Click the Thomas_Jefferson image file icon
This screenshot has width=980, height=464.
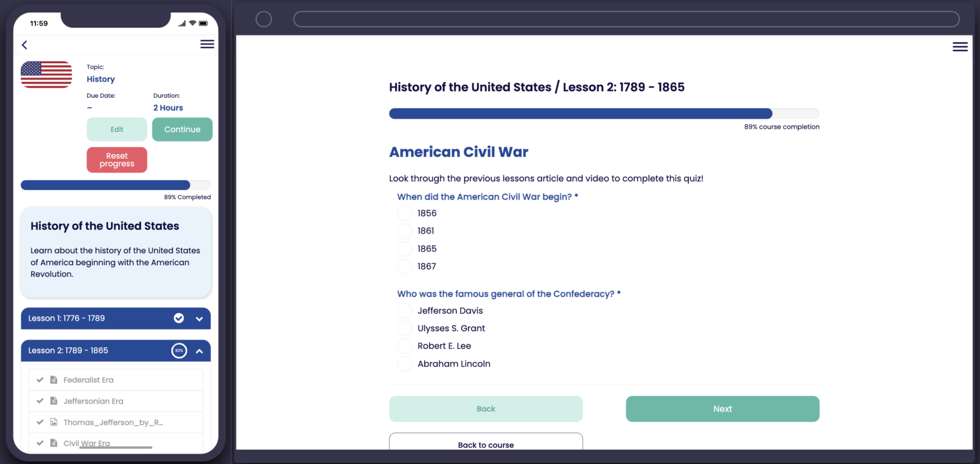point(54,422)
